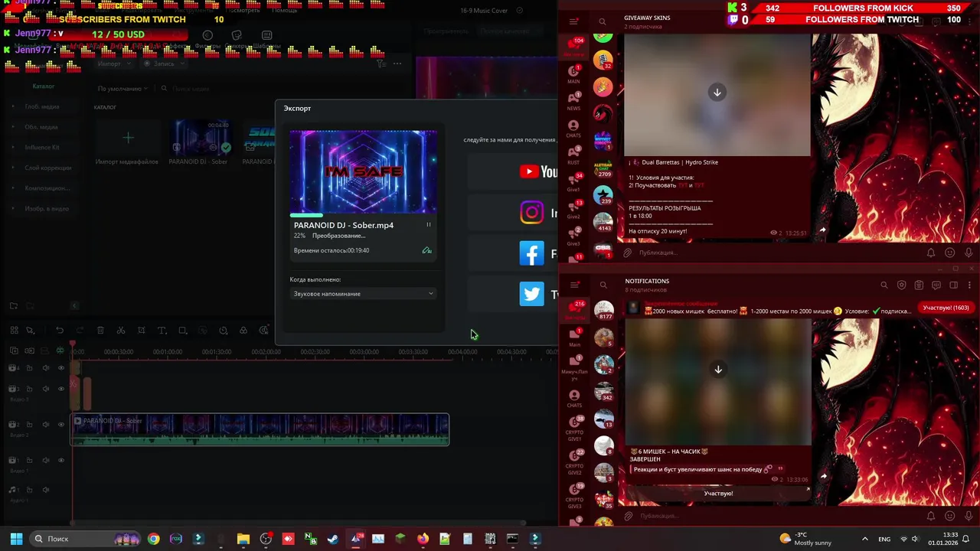Image resolution: width=980 pixels, height=551 pixels.
Task: Select the PARANOID DJ - Sober timeline clip
Action: 260,429
